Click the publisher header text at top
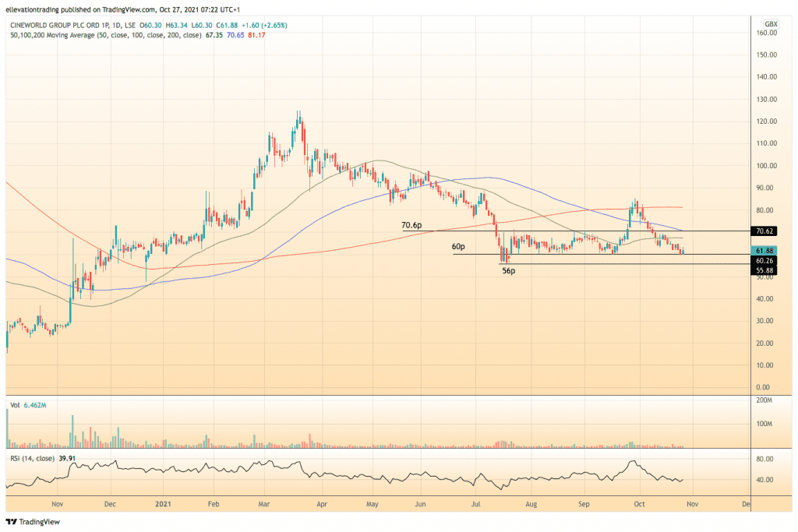 [122, 9]
